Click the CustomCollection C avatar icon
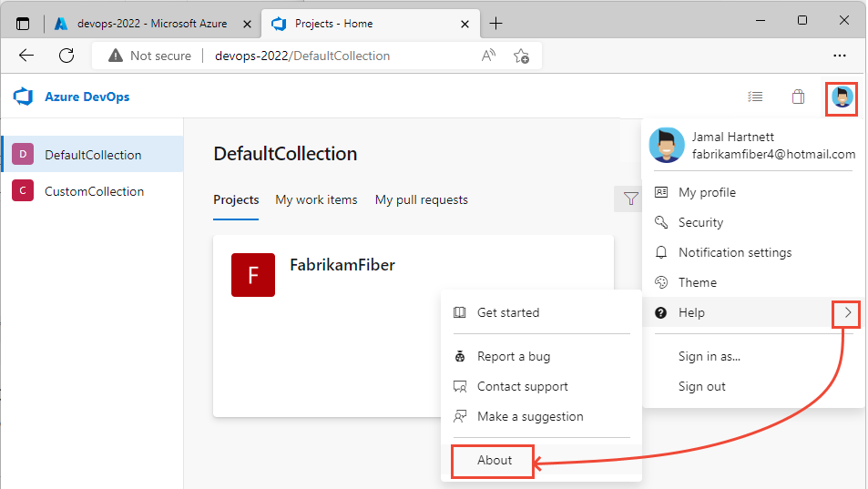 tap(23, 191)
